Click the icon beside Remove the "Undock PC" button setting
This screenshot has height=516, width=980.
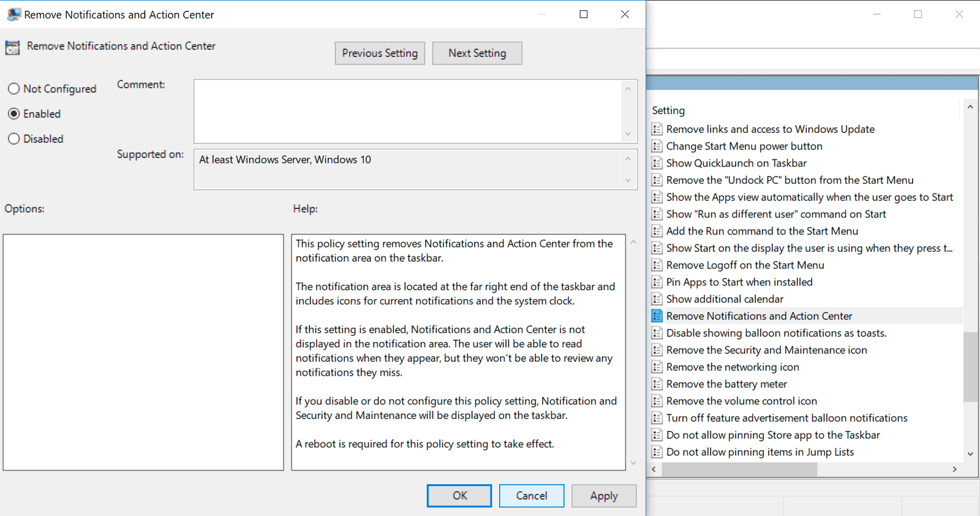pyautogui.click(x=657, y=180)
